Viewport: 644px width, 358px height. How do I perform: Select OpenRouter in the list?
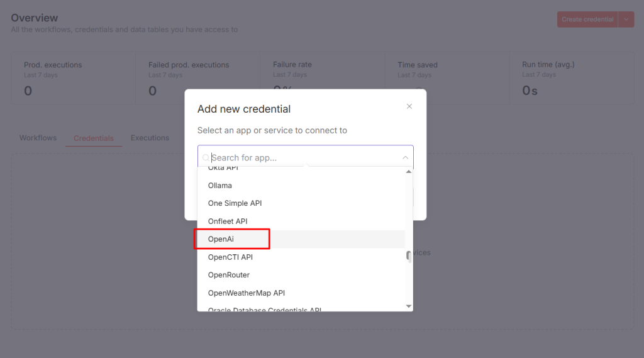pos(229,275)
